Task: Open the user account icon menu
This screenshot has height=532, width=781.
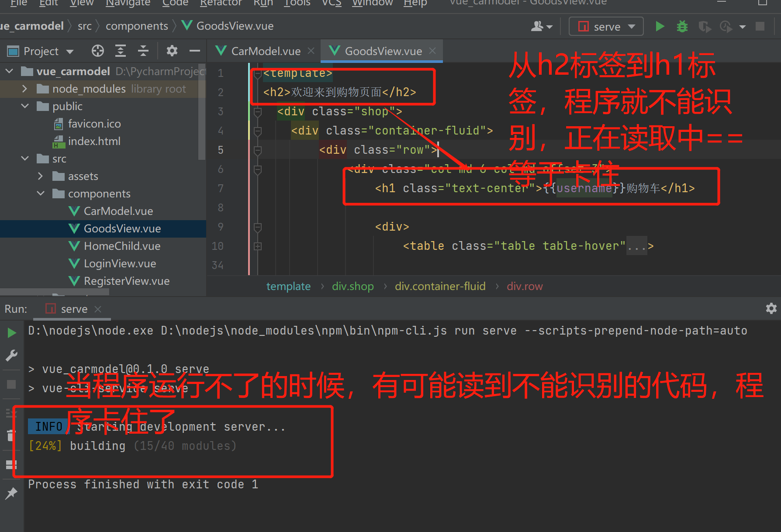Action: pyautogui.click(x=542, y=27)
